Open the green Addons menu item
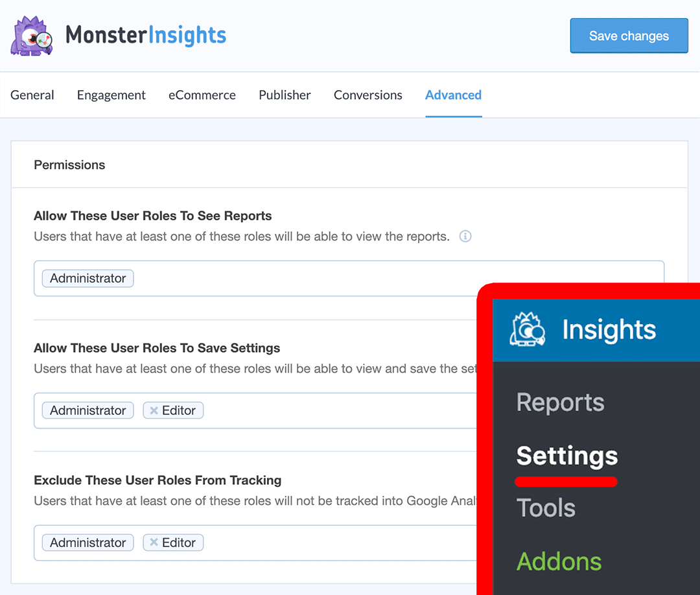The width and height of the screenshot is (700, 595). tap(559, 561)
